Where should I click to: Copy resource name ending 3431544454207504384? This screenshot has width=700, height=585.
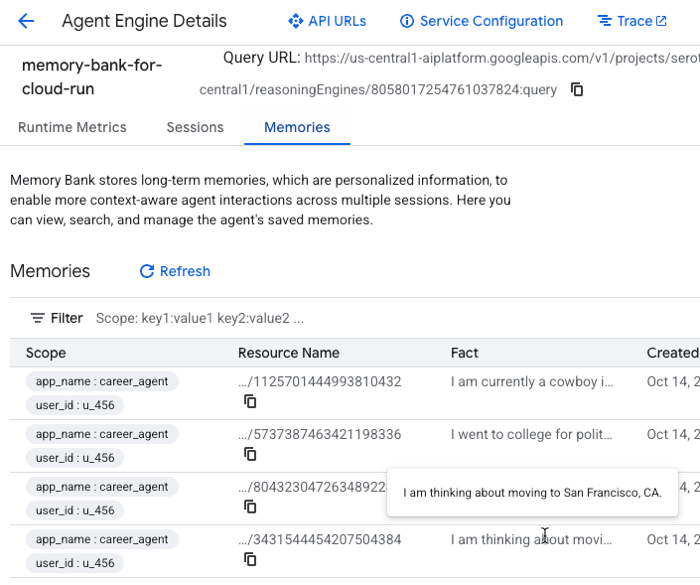pos(250,559)
